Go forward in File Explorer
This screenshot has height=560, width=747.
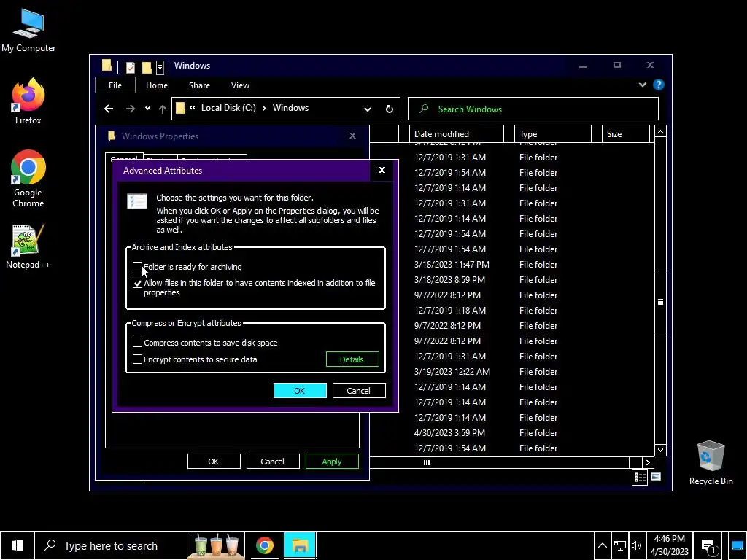coord(130,109)
